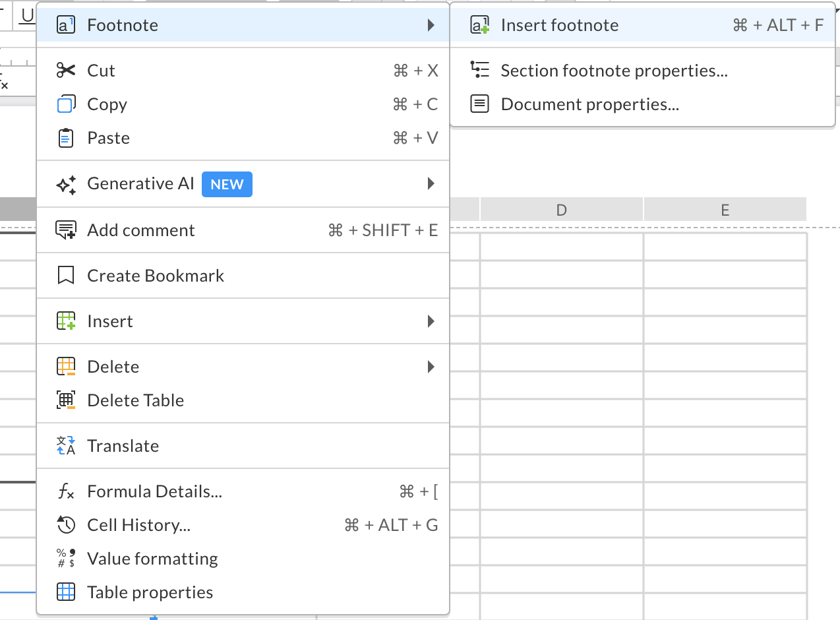
Task: Choose Insert footnote from the submenu
Action: click(x=559, y=25)
